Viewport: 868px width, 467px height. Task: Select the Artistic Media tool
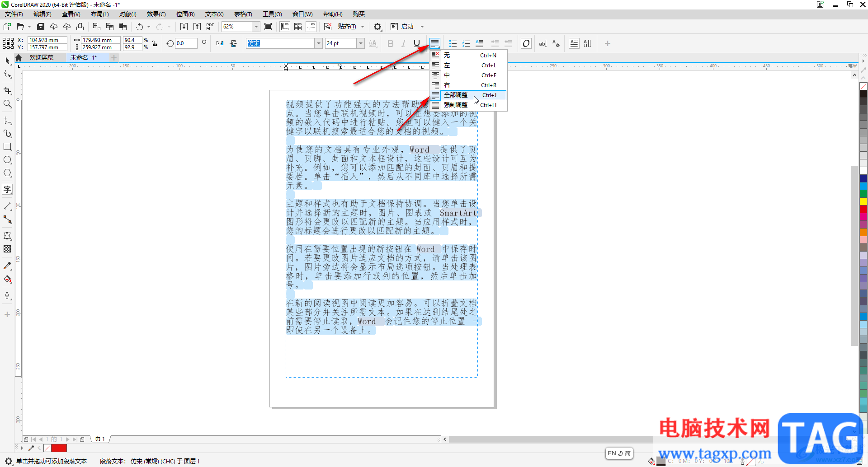tap(7, 134)
